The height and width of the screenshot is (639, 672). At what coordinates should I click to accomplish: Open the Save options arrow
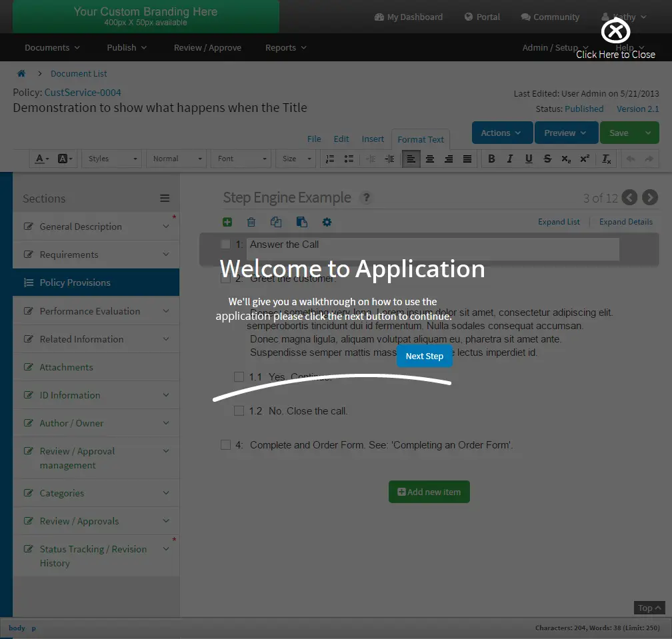point(648,133)
